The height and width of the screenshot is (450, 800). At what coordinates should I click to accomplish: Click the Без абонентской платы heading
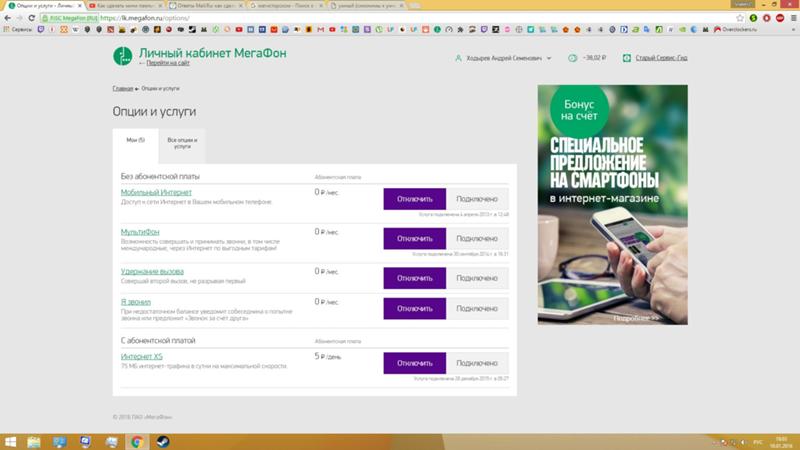tap(160, 177)
